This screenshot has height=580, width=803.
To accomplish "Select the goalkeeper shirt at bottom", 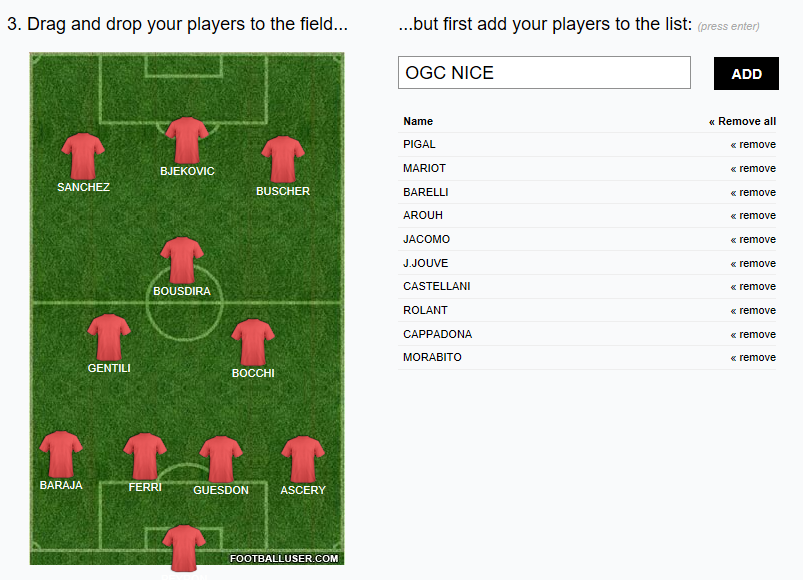I will pos(184,548).
